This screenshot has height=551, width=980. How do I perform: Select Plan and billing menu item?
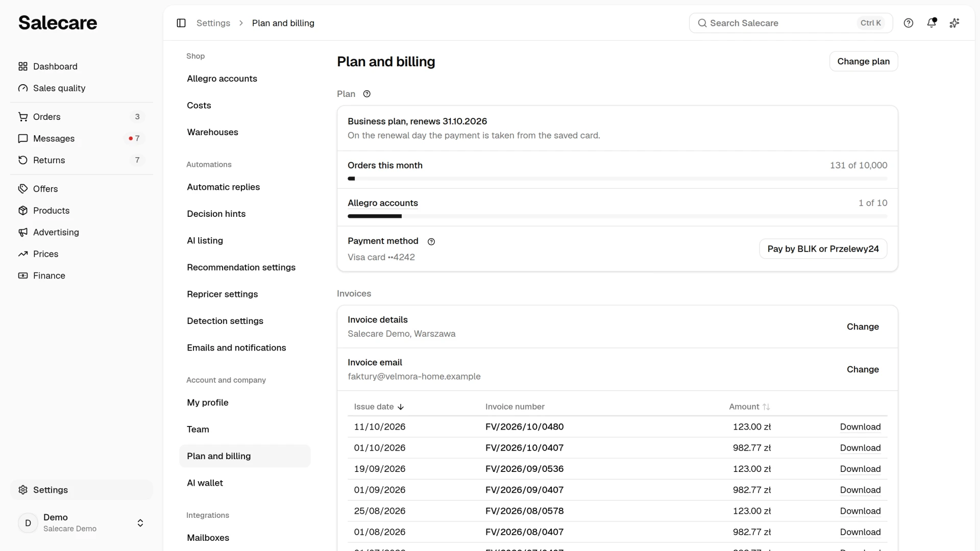(x=245, y=456)
